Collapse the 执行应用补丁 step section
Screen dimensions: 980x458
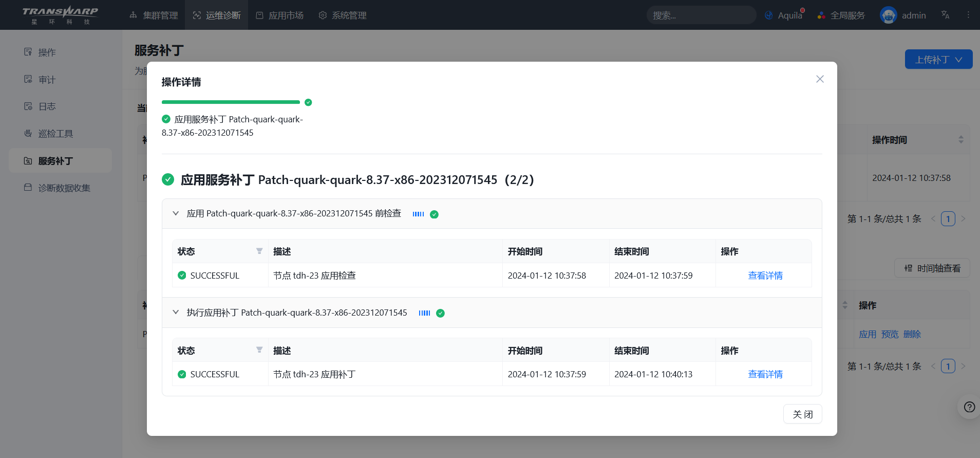[176, 312]
